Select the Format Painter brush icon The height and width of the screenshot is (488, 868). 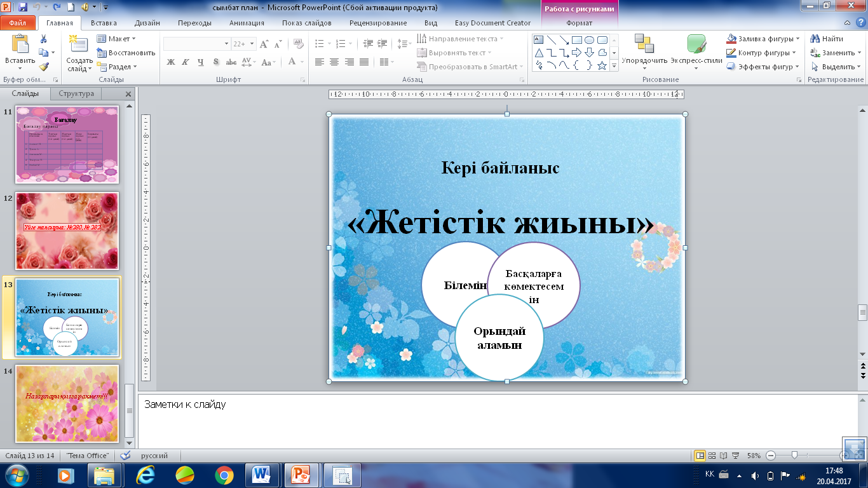43,67
